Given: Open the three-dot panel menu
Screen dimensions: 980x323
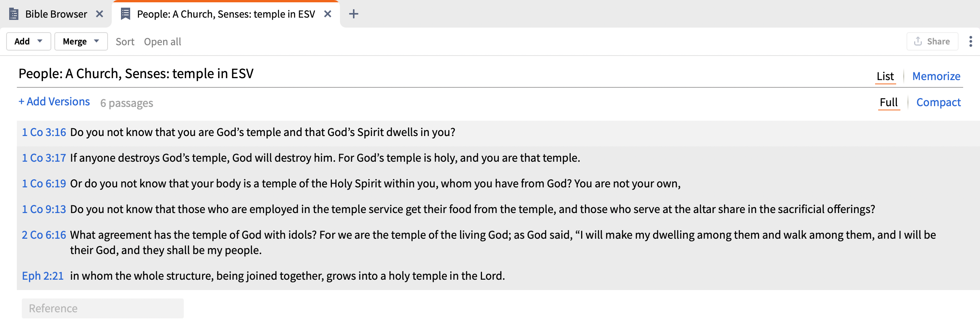Looking at the screenshot, I should coord(970,41).
